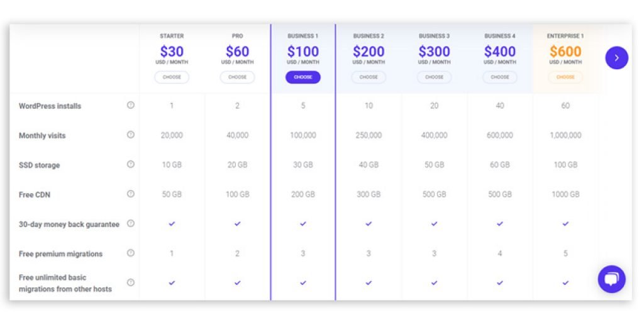Show more plans with the right arrow
Viewport: 644px width, 322px height.
click(616, 58)
